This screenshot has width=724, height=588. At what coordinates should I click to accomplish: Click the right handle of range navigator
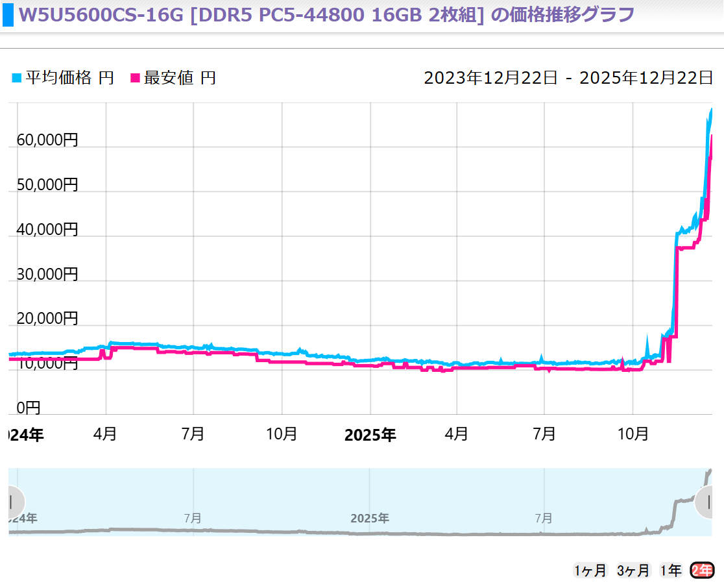click(708, 502)
